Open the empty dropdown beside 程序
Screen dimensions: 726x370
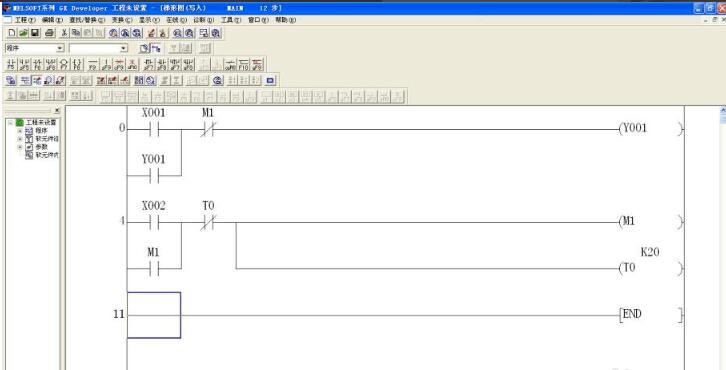click(124, 48)
